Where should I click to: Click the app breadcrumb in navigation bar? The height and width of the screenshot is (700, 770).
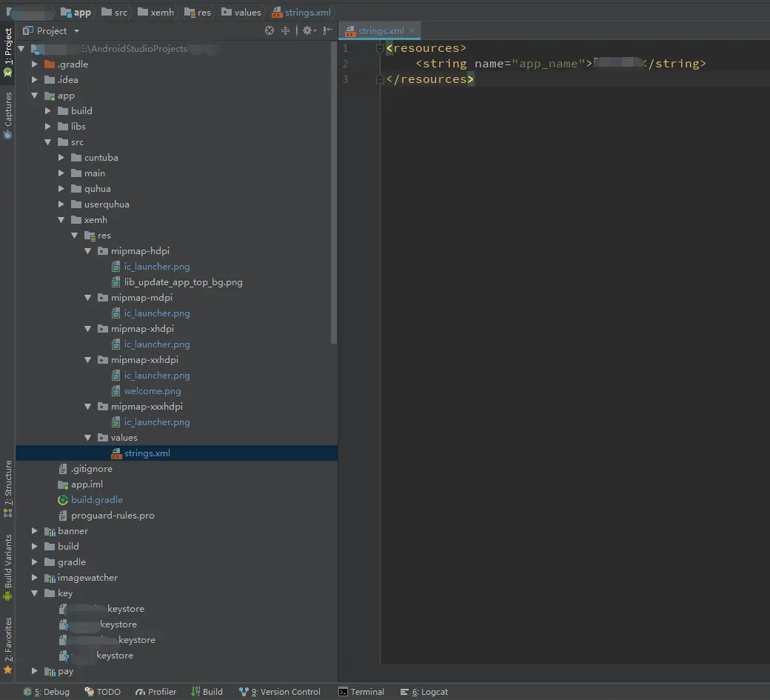(76, 13)
